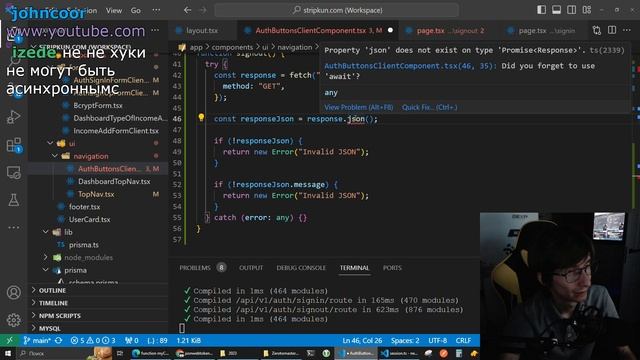Screen dimensions: 640x360
Task: Open the Debug Console tab
Action: coord(301,268)
